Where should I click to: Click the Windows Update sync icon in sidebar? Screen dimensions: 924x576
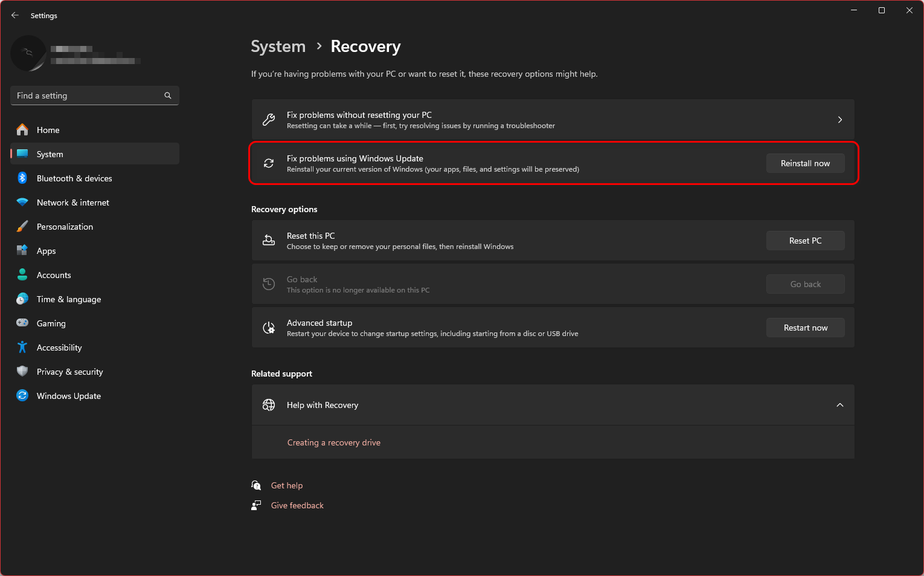(22, 396)
